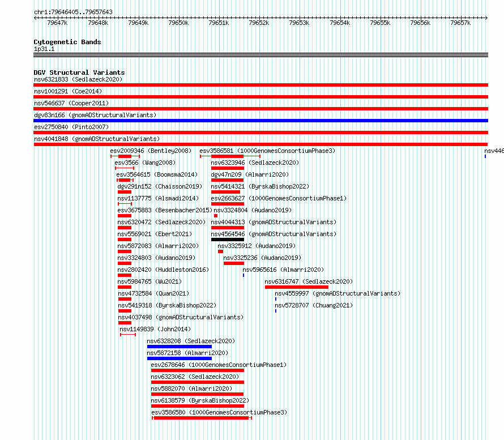Click the blue bar under nsv5872158
This screenshot has height=440, width=504.
180,358
